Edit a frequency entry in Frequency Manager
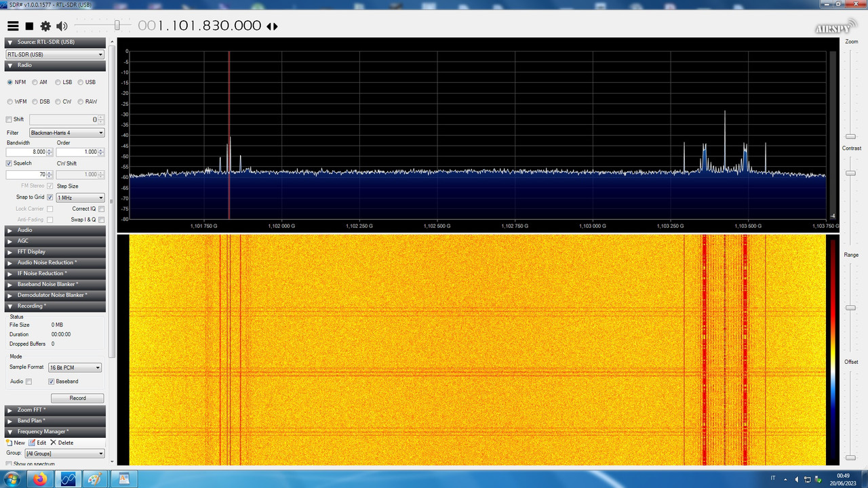Viewport: 868px width, 488px height. pyautogui.click(x=39, y=442)
